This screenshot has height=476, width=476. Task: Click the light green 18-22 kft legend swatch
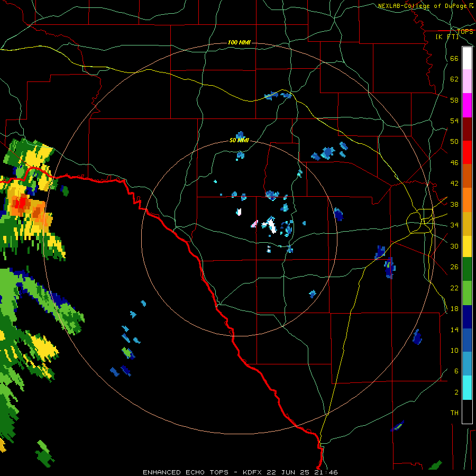click(467, 293)
